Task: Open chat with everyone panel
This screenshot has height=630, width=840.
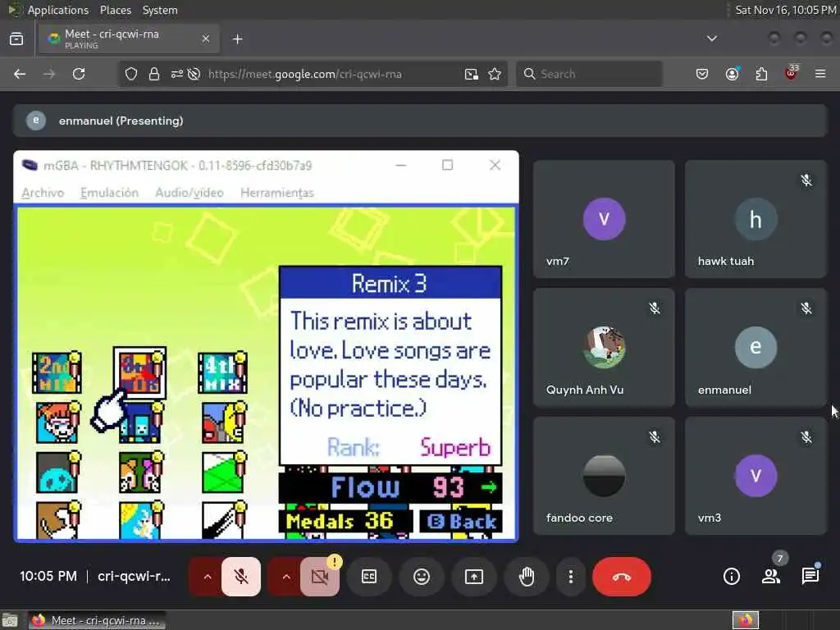Action: pyautogui.click(x=810, y=577)
